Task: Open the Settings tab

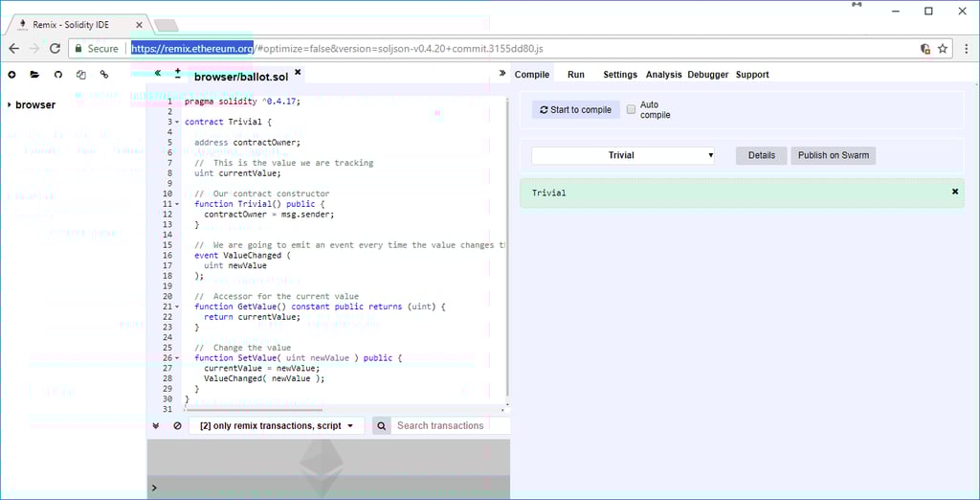Action: tap(620, 75)
